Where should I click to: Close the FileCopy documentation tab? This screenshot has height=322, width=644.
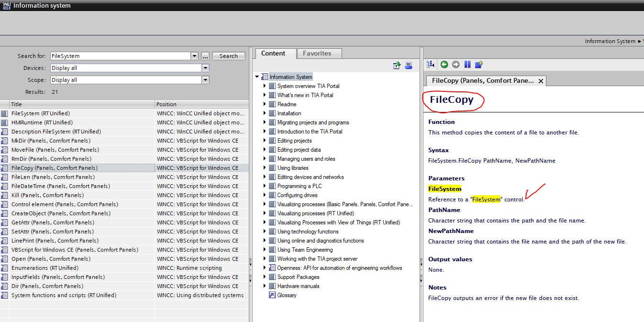pyautogui.click(x=541, y=81)
